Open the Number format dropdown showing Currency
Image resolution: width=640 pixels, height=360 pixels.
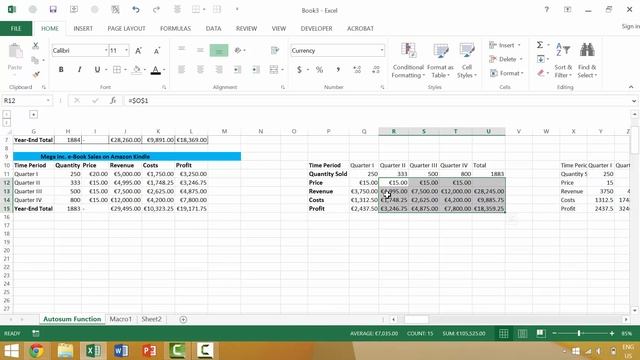pyautogui.click(x=382, y=51)
